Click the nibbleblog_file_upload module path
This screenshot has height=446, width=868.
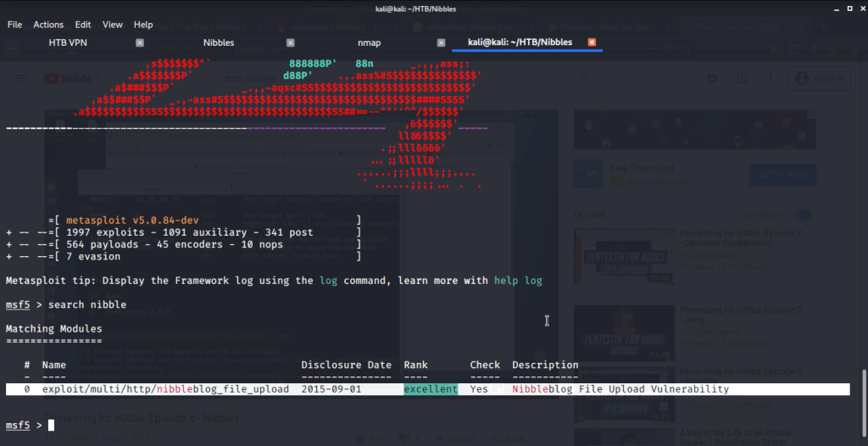[x=165, y=389]
